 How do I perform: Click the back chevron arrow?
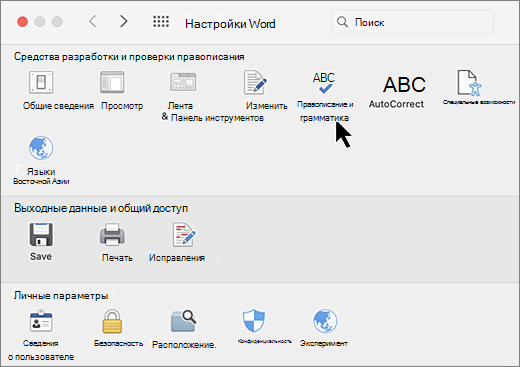(93, 22)
